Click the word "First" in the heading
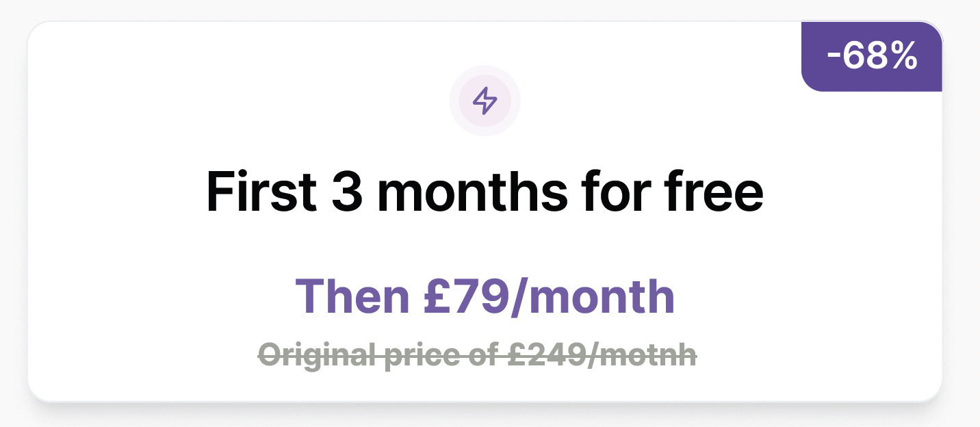 (x=260, y=192)
